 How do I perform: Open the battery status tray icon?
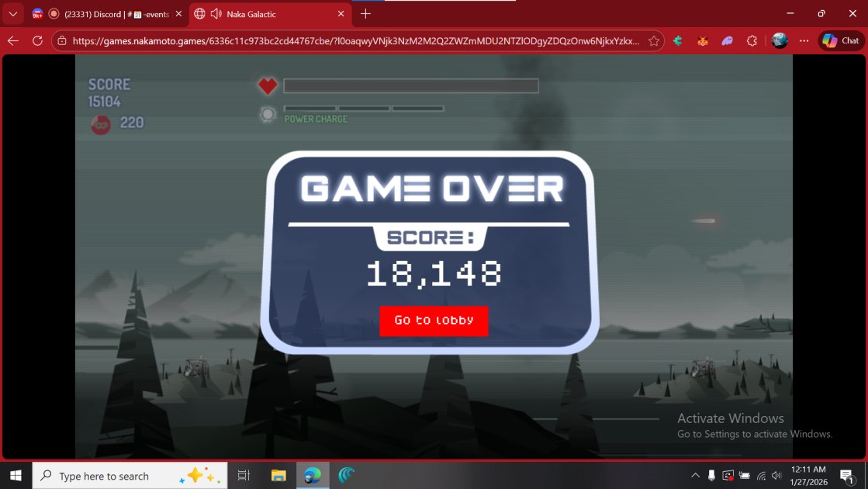tap(745, 475)
